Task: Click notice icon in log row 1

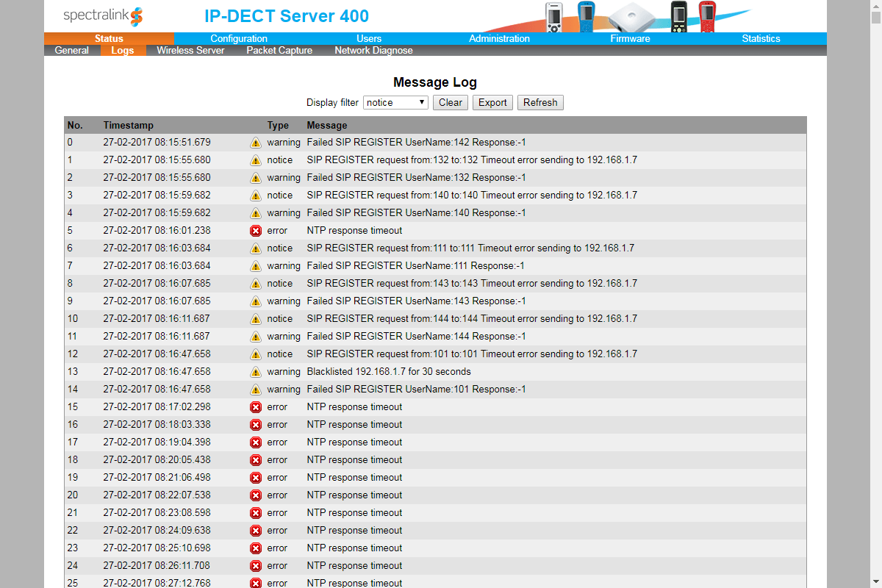Action: click(x=256, y=160)
